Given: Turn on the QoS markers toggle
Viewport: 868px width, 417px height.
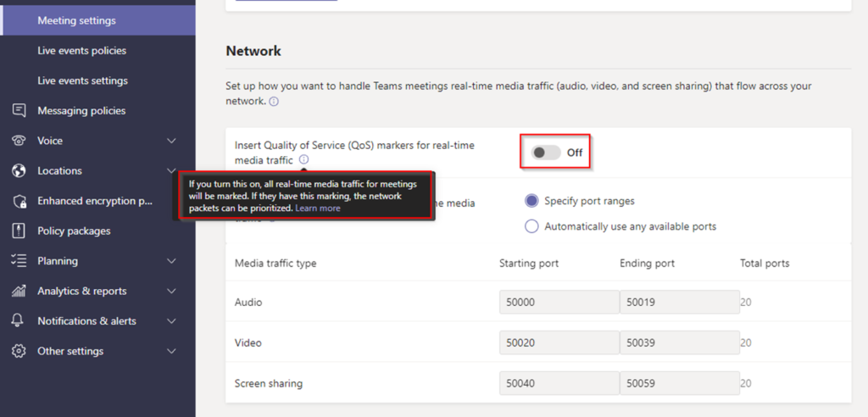Looking at the screenshot, I should [x=546, y=153].
